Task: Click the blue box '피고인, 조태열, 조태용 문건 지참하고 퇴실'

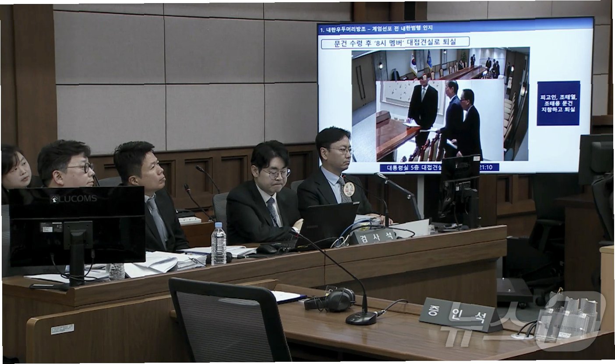Action: pos(558,103)
